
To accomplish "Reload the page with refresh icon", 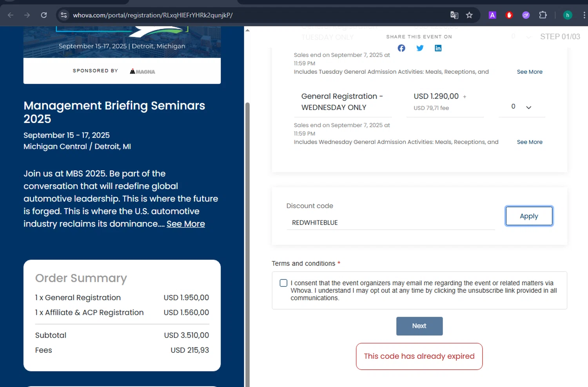I will coord(44,15).
